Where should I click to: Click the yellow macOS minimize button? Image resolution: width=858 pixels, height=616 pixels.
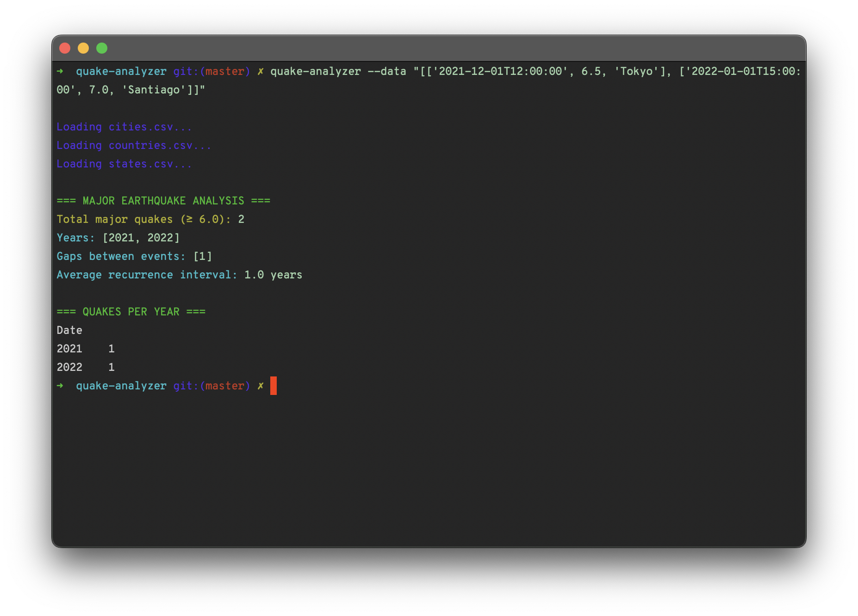[x=83, y=48]
